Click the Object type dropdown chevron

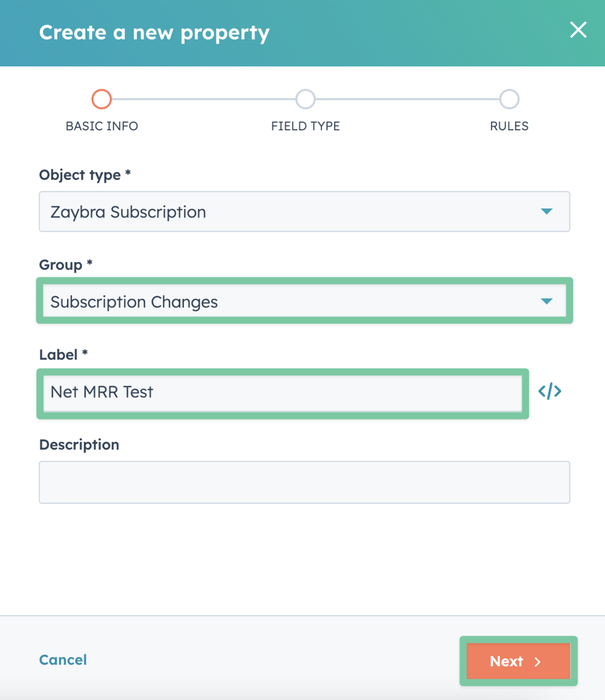[547, 212]
